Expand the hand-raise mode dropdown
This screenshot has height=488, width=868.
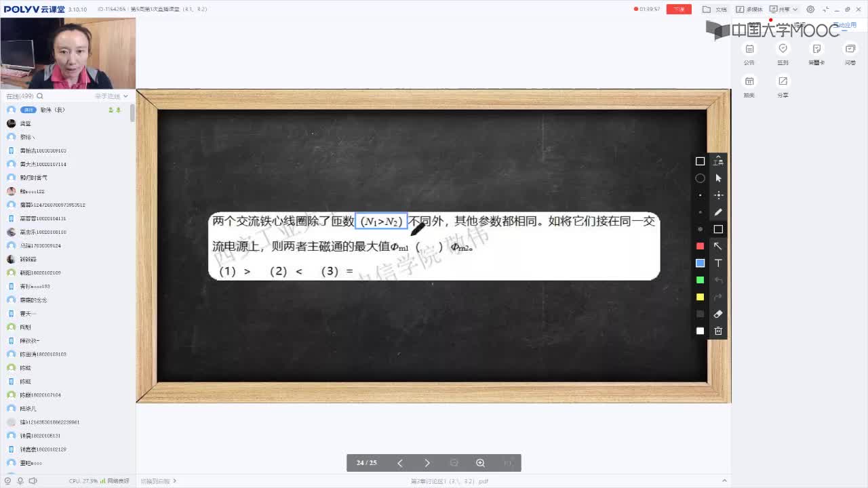coord(112,96)
